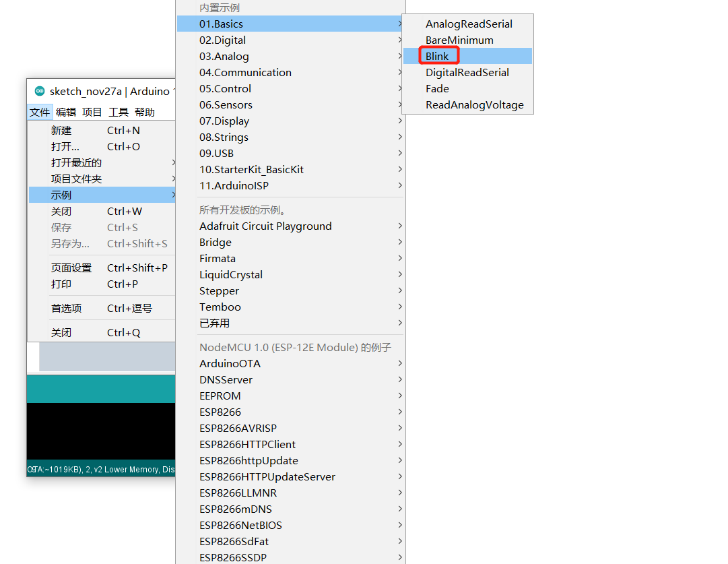Open Temboo library examples
Image resolution: width=728 pixels, height=564 pixels.
[290, 307]
